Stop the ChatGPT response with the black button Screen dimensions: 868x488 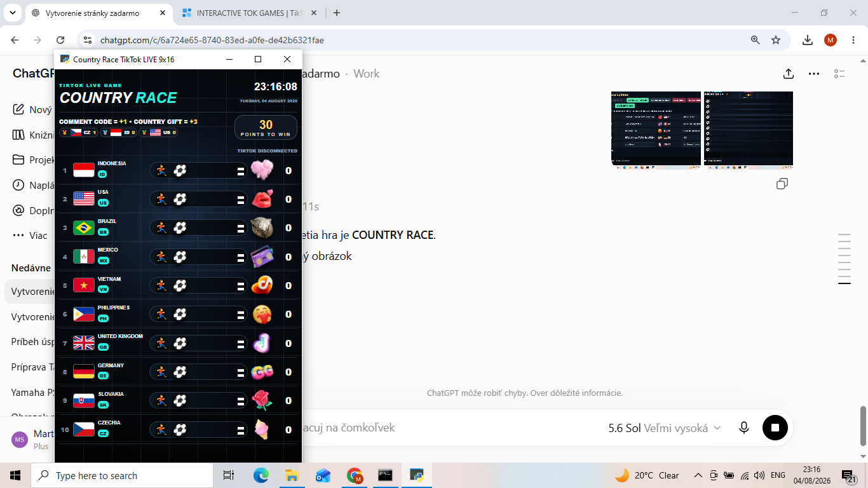click(x=775, y=428)
